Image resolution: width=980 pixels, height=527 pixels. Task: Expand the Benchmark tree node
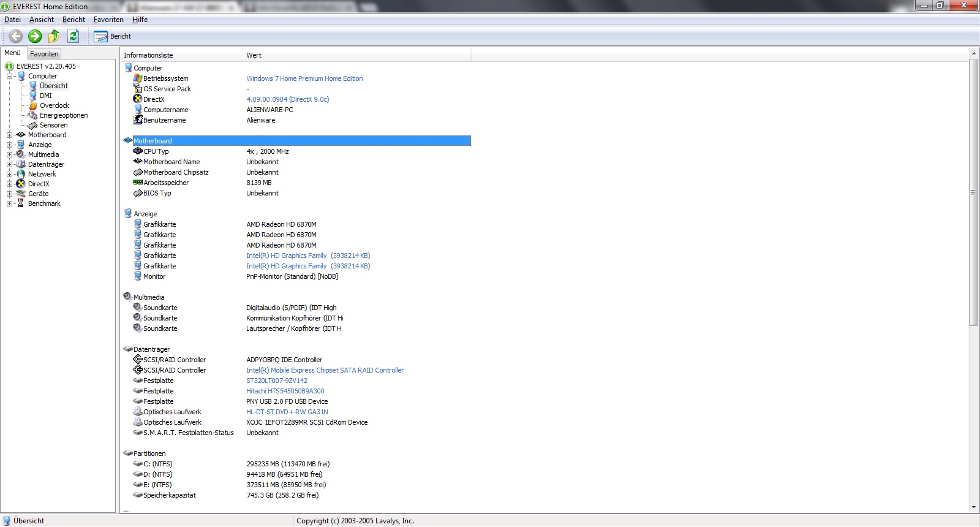point(10,204)
